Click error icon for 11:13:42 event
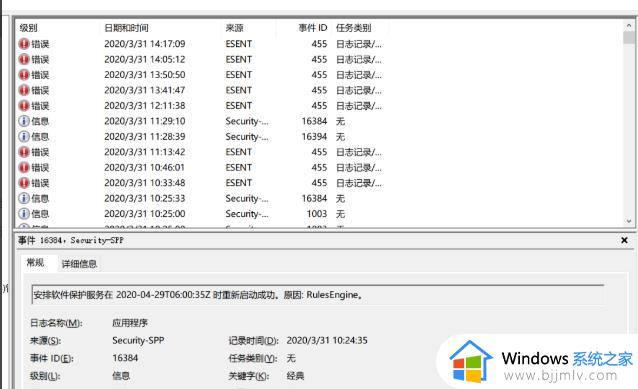Viewport: 638px width, 389px height. (24, 152)
